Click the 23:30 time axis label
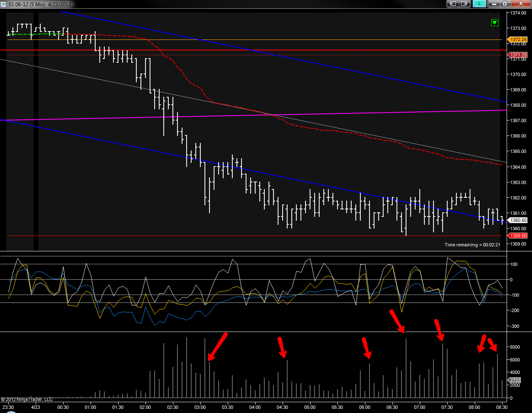 [x=8, y=407]
